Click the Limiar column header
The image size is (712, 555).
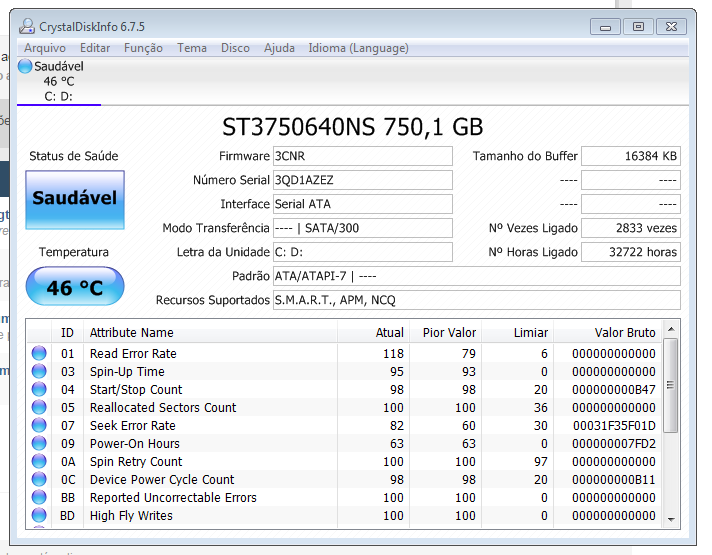click(x=517, y=332)
